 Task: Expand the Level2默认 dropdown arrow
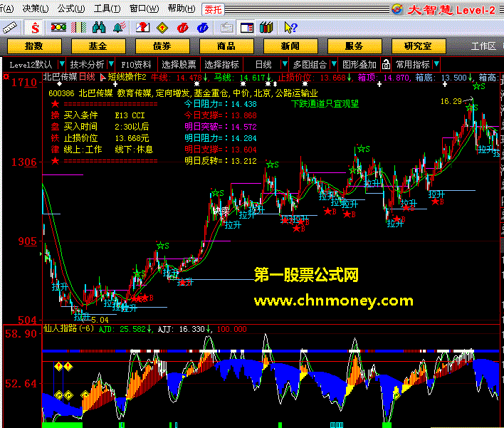[x=62, y=64]
